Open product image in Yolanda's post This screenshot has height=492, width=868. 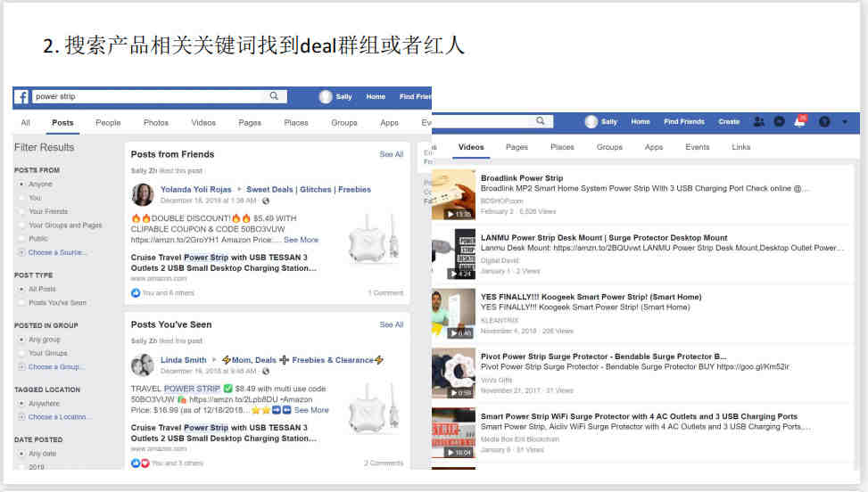(374, 239)
